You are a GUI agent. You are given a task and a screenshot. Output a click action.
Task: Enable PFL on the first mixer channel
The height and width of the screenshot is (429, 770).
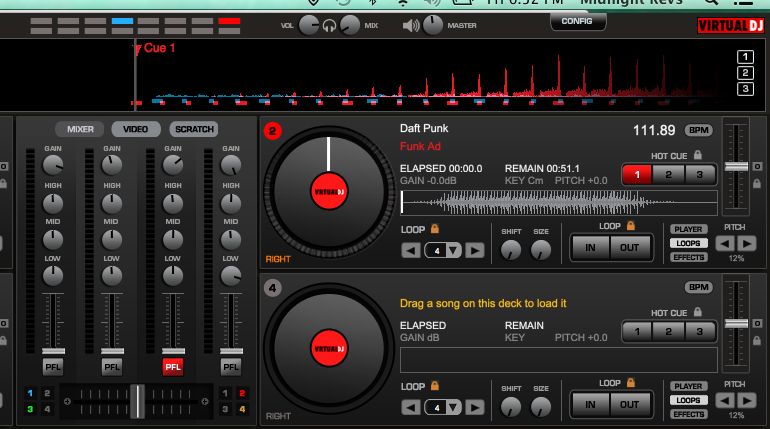[52, 367]
